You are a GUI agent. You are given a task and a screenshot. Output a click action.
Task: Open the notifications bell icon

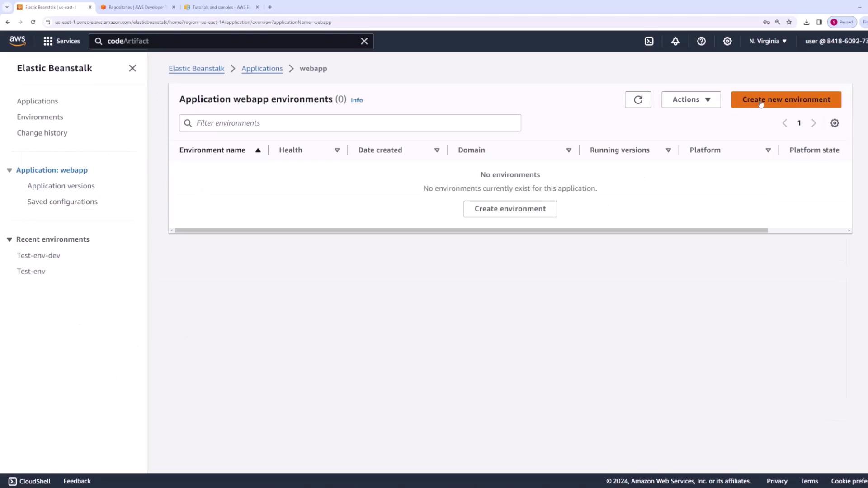[x=675, y=41]
